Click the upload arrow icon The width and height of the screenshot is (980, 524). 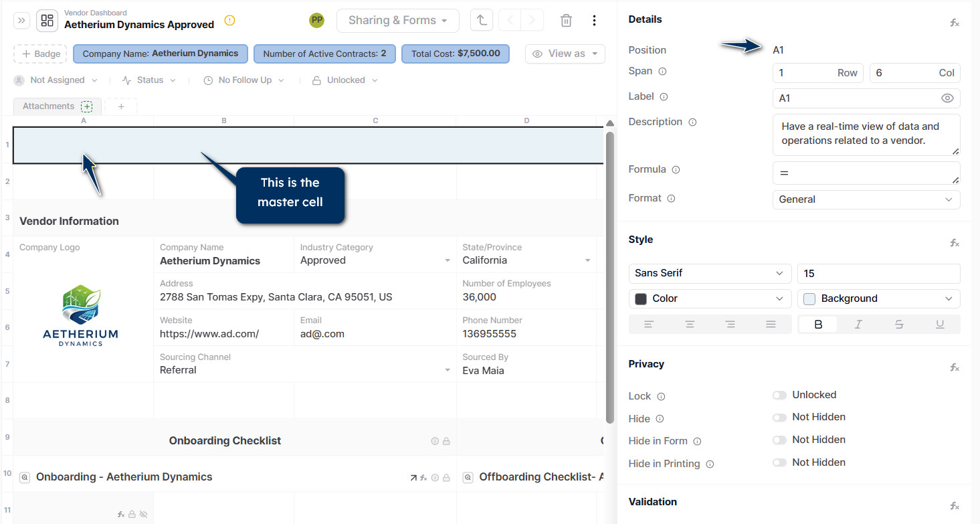(481, 21)
